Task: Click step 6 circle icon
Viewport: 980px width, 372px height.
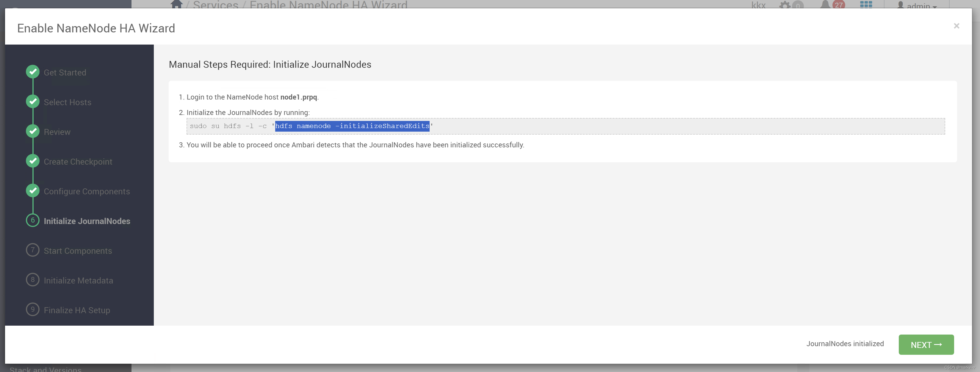Action: pos(33,220)
